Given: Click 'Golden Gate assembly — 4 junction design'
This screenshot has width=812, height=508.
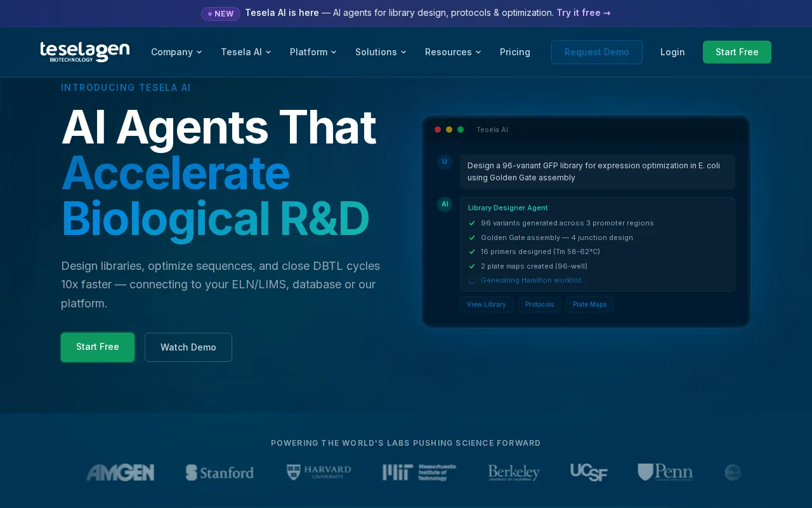Looking at the screenshot, I should pos(557,237).
